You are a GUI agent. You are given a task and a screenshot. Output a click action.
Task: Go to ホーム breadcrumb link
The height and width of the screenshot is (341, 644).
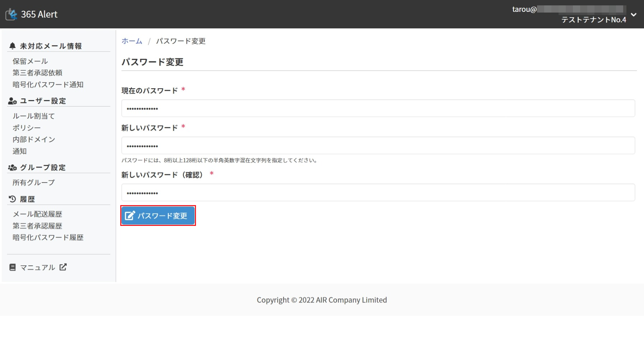click(x=132, y=41)
